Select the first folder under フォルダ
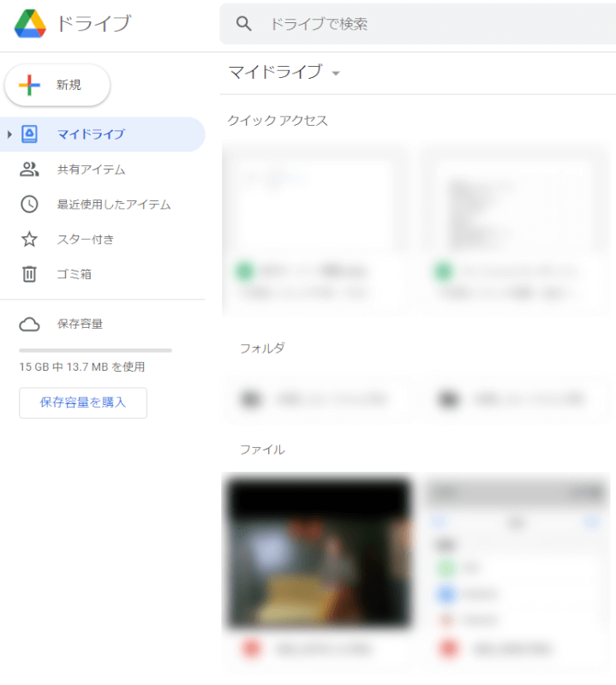This screenshot has height=685, width=616. [315, 399]
